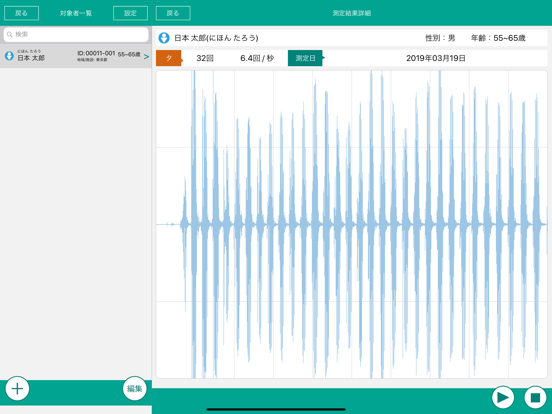Return using 戻る in measurement detail header

[x=173, y=13]
